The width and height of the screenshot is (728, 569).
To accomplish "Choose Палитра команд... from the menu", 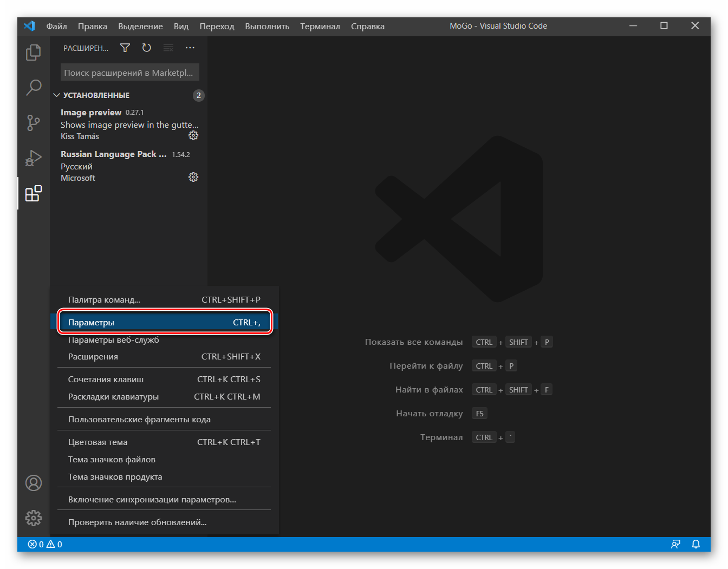I will [x=164, y=299].
